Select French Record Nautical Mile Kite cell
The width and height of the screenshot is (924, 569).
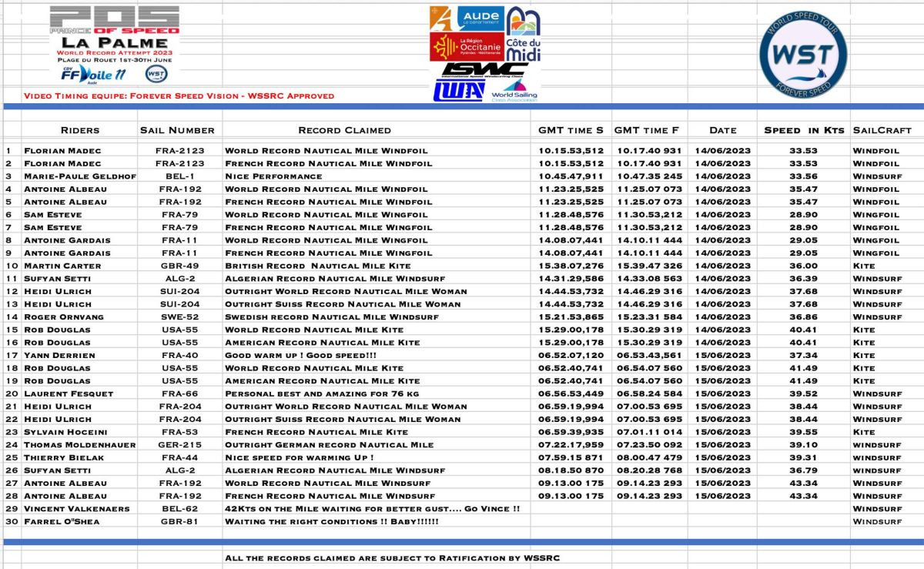coord(316,433)
